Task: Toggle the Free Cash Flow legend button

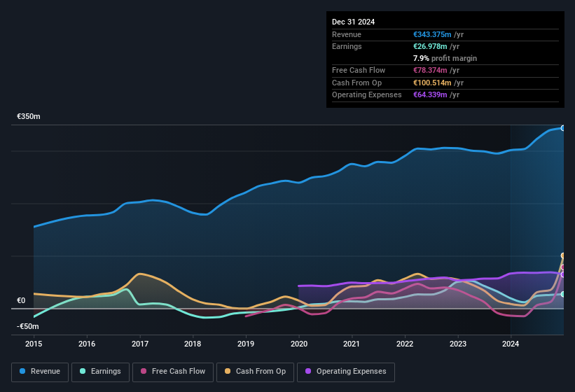Action: [173, 372]
